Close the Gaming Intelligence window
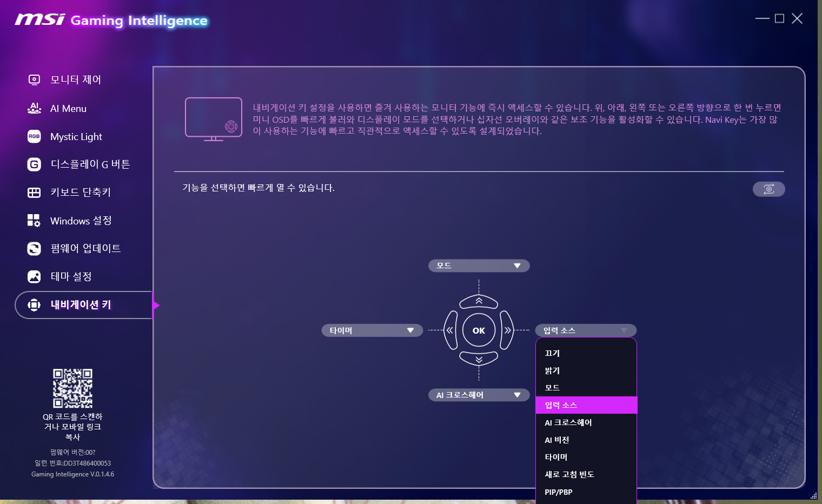822x504 pixels. [797, 18]
